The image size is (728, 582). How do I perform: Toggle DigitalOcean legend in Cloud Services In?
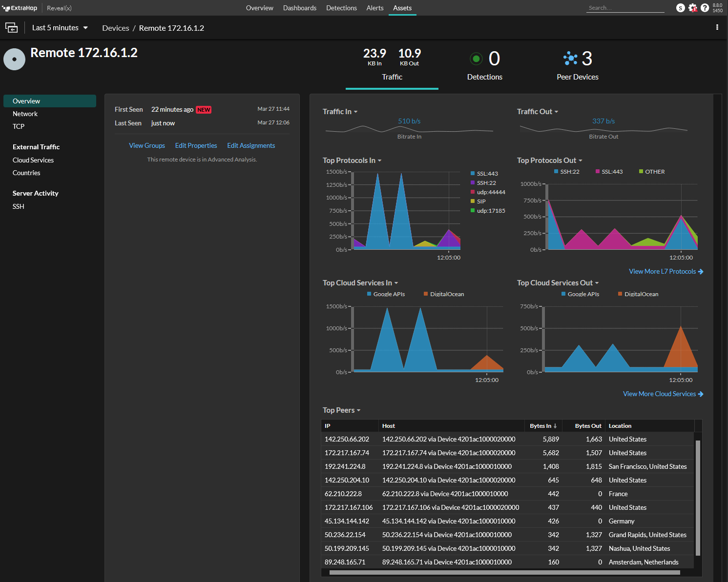[446, 294]
